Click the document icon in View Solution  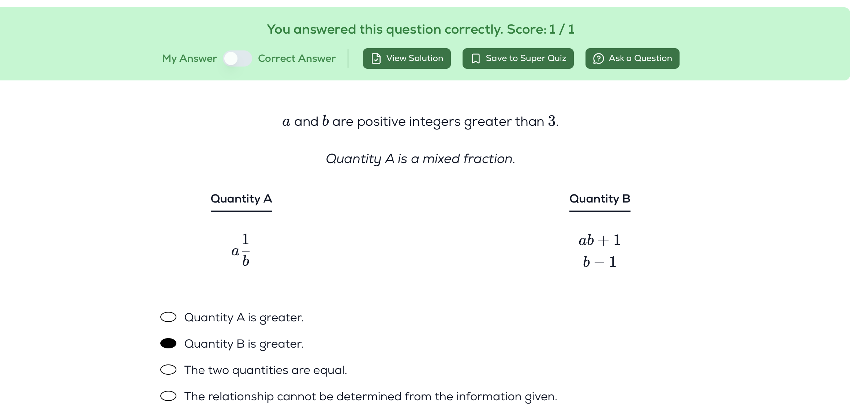(x=376, y=58)
